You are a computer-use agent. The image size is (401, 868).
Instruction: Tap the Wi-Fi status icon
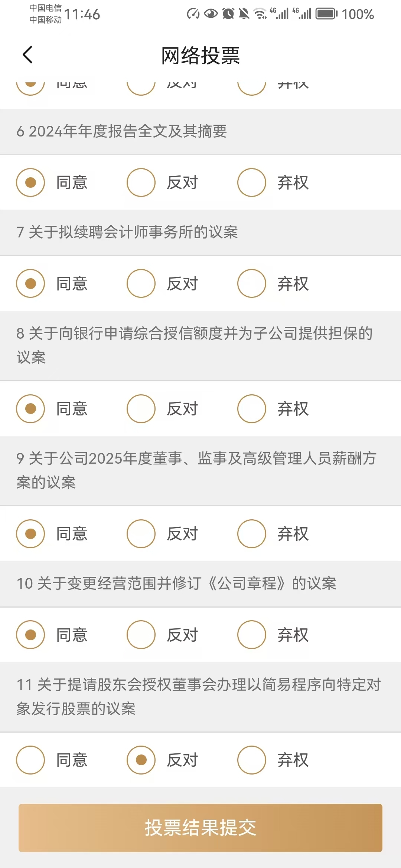click(260, 14)
